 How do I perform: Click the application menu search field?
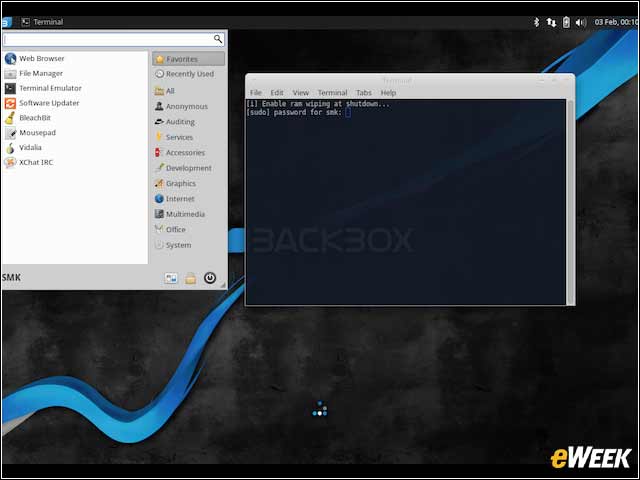point(113,39)
